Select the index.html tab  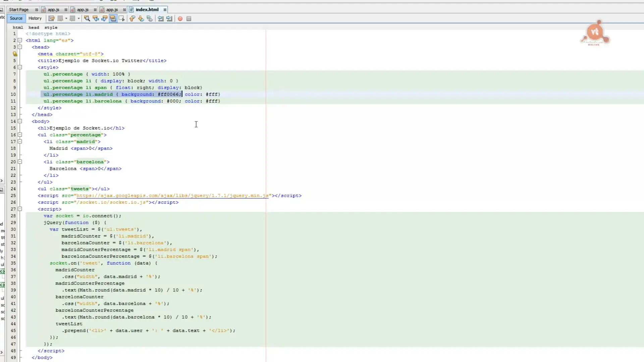pyautogui.click(x=147, y=9)
